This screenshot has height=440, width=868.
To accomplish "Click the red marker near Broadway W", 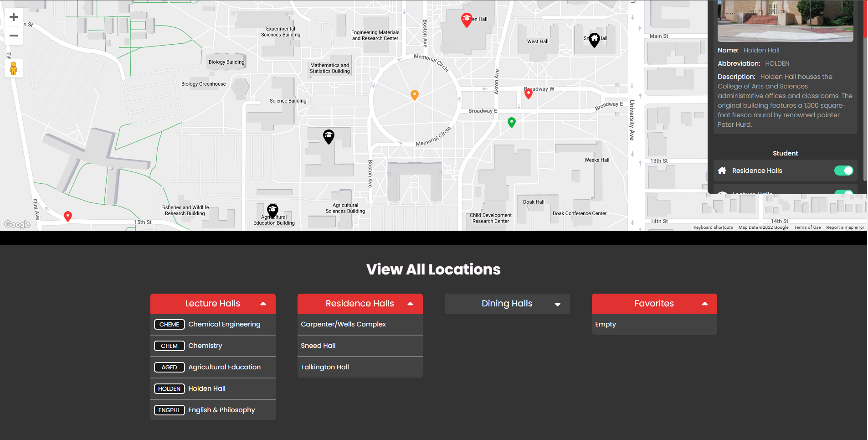I will coord(528,93).
